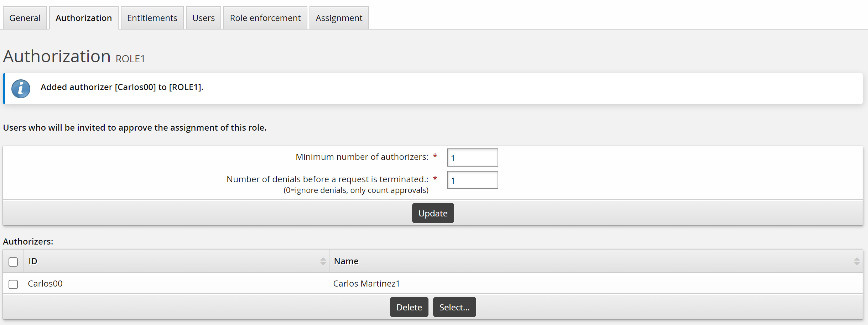Image resolution: width=868 pixels, height=325 pixels.
Task: Switch to the Entitlements tab
Action: point(152,18)
